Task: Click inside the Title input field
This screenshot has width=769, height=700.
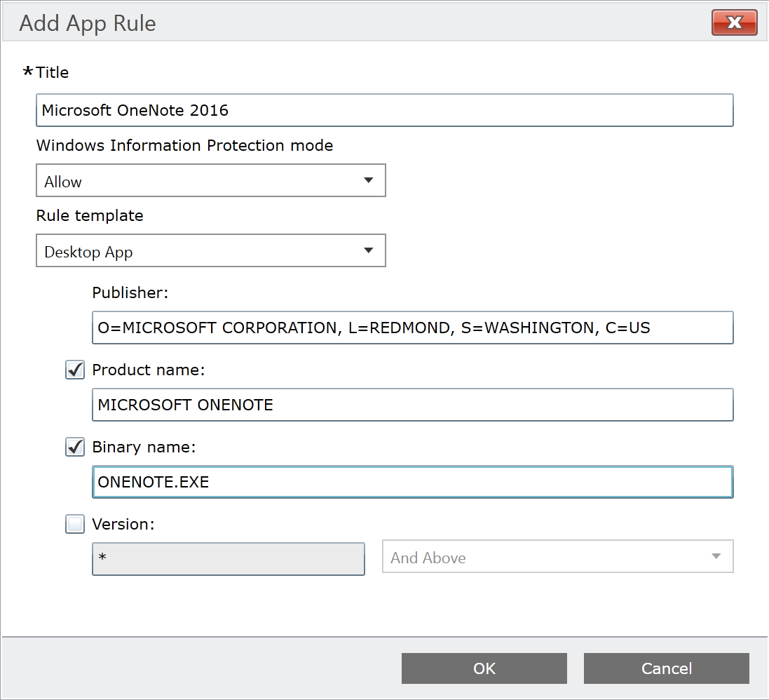Action: (x=384, y=110)
